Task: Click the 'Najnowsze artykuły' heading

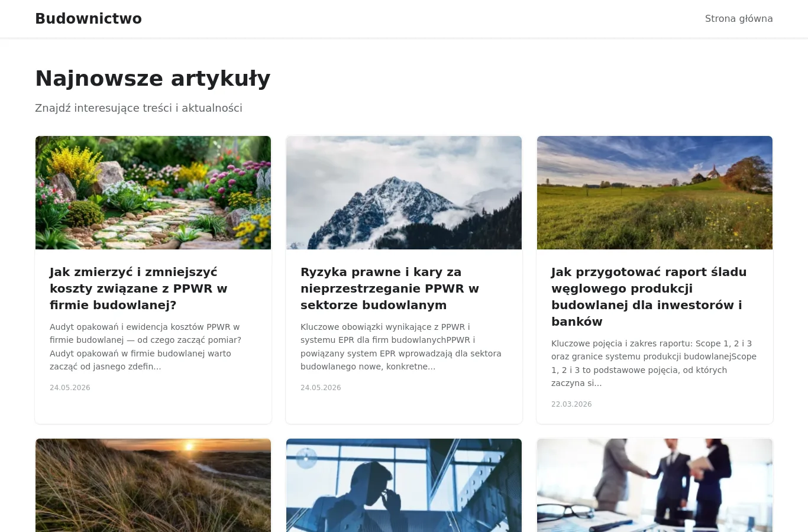Action: tap(153, 78)
